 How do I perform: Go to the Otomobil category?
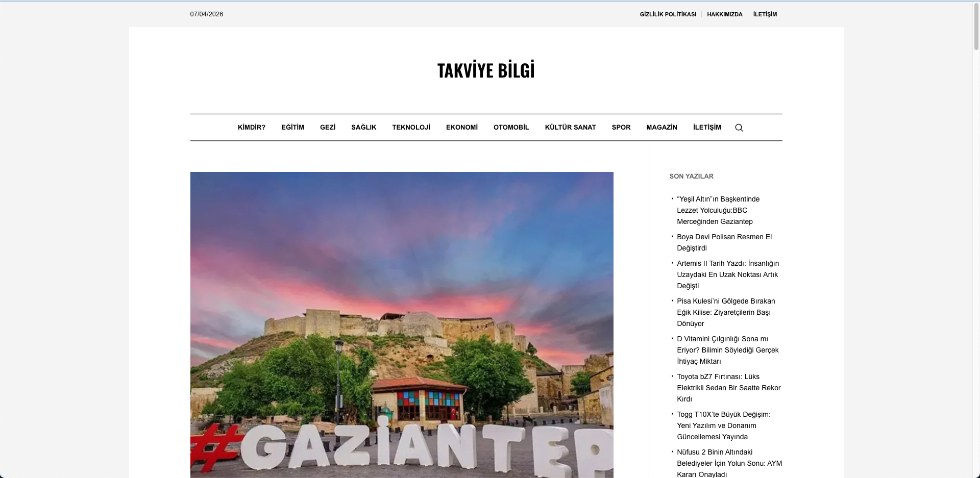[x=511, y=128]
